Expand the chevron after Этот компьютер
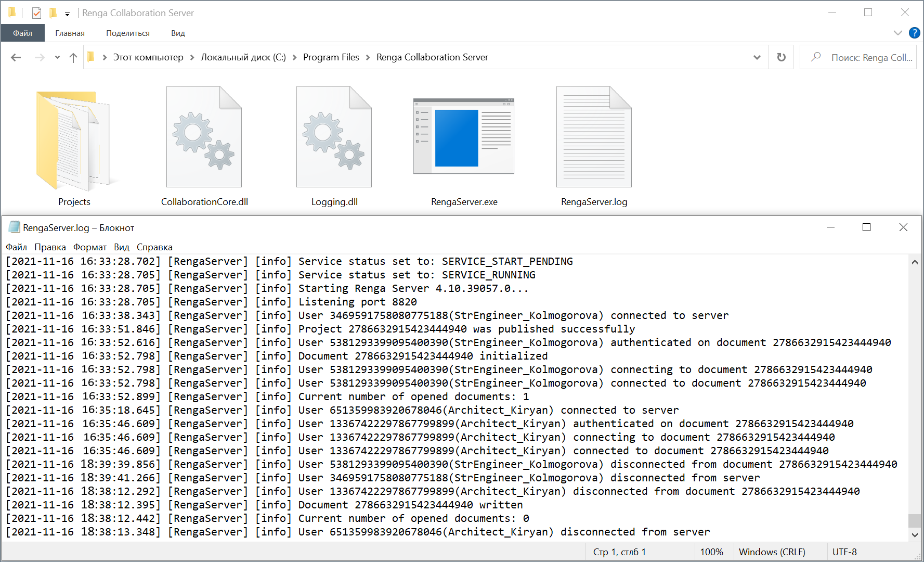Screen dimensions: 924x562 click(192, 57)
